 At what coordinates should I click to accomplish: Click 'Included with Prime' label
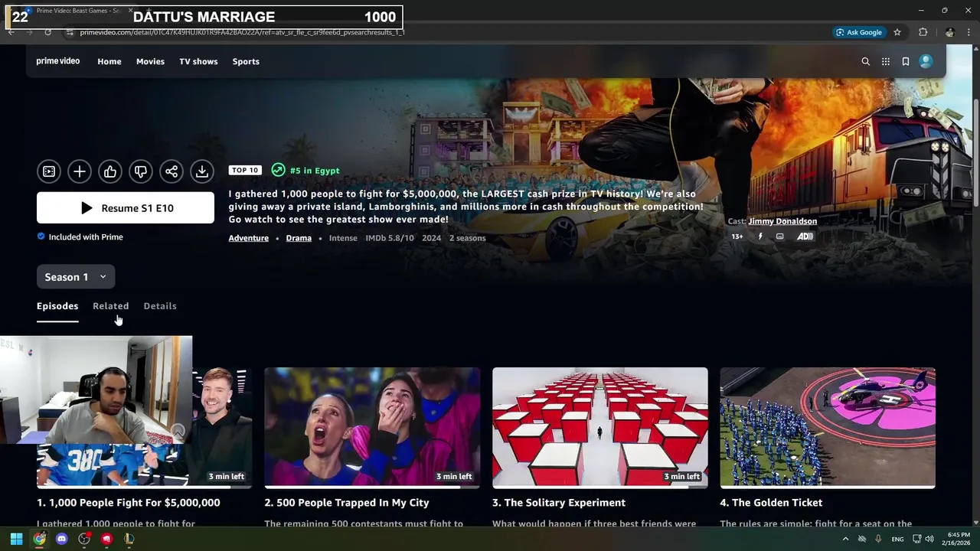click(x=86, y=237)
